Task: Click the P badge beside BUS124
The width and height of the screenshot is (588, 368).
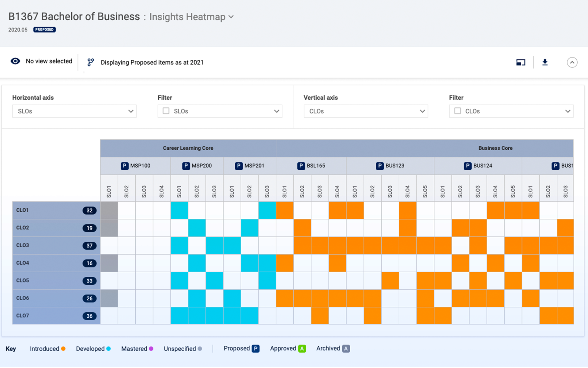Action: pos(468,166)
